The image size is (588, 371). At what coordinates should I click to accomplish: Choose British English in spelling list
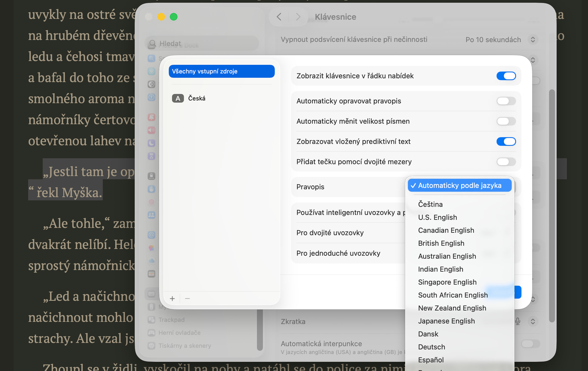coord(441,243)
